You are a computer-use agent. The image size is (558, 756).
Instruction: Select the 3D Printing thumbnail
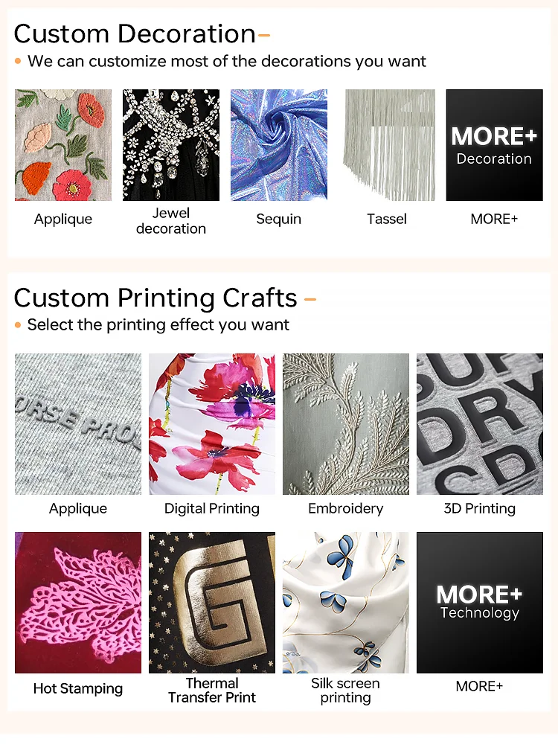[480, 424]
